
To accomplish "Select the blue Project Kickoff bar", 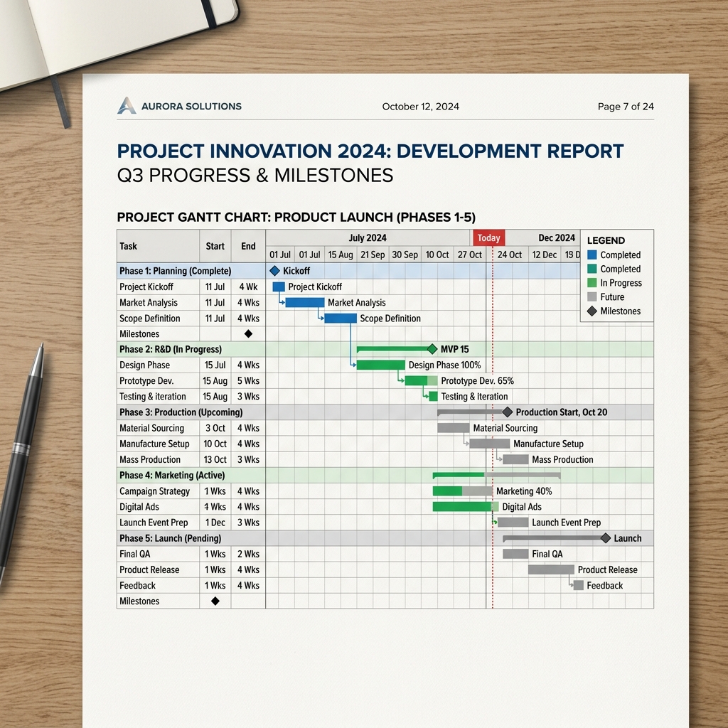I will point(279,287).
